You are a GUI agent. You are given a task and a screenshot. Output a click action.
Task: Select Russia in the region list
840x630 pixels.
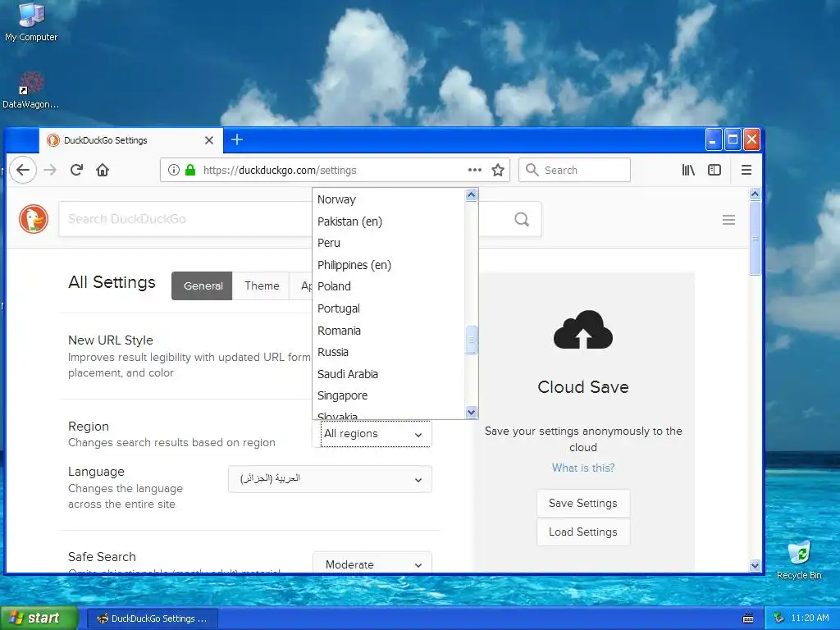click(388, 352)
